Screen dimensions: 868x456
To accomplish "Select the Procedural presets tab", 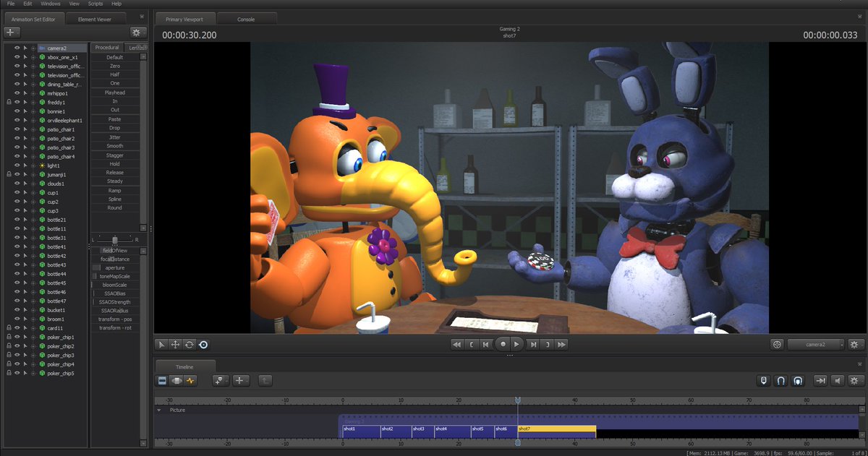I will [x=107, y=48].
